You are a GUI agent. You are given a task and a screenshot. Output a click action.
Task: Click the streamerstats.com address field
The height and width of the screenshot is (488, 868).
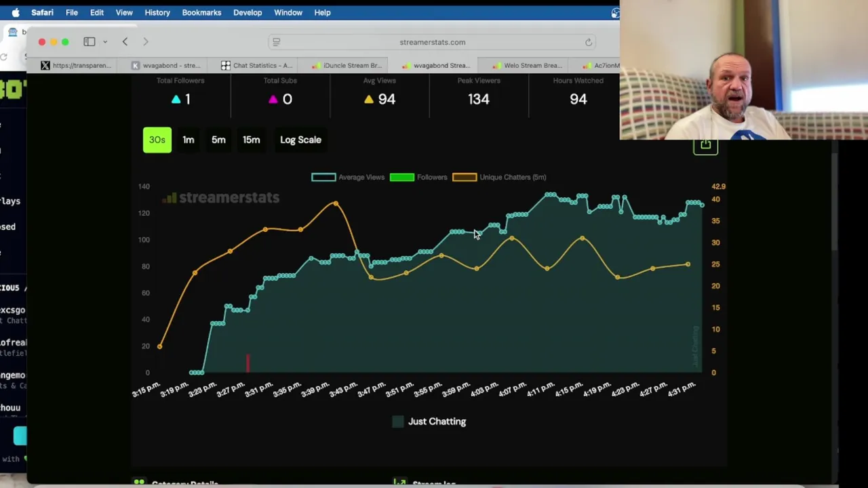click(x=433, y=42)
